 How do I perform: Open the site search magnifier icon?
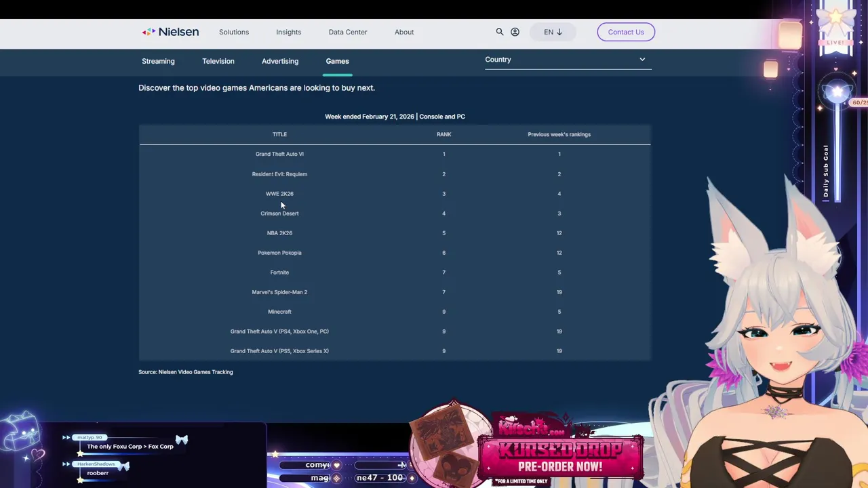[x=500, y=32]
